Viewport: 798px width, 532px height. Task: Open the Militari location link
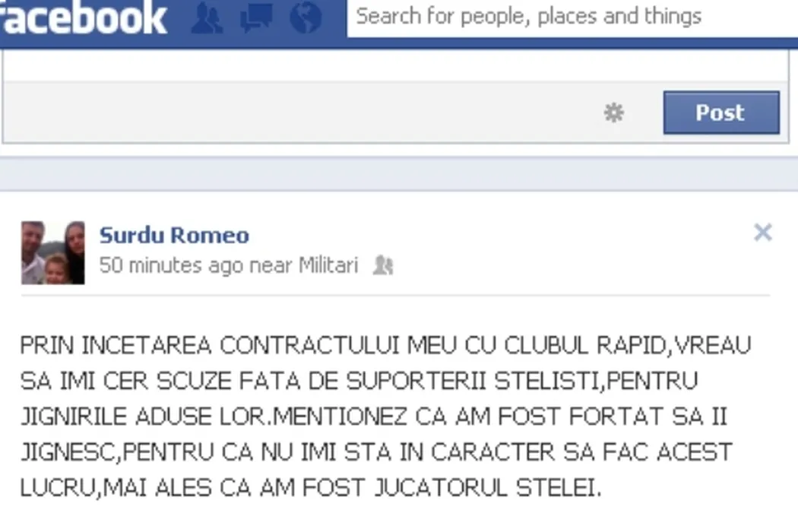point(328,265)
